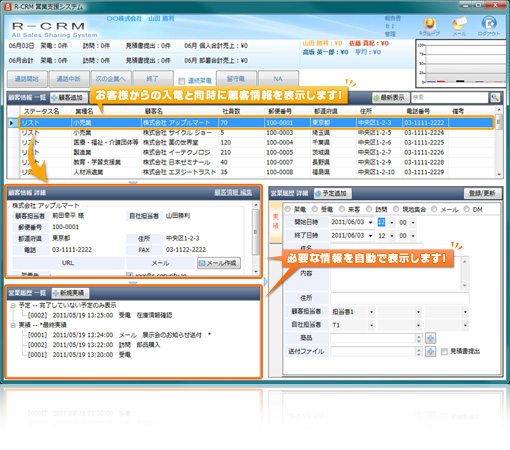Open the 終了日時 date dropdown
The image size is (510, 450).
point(371,236)
